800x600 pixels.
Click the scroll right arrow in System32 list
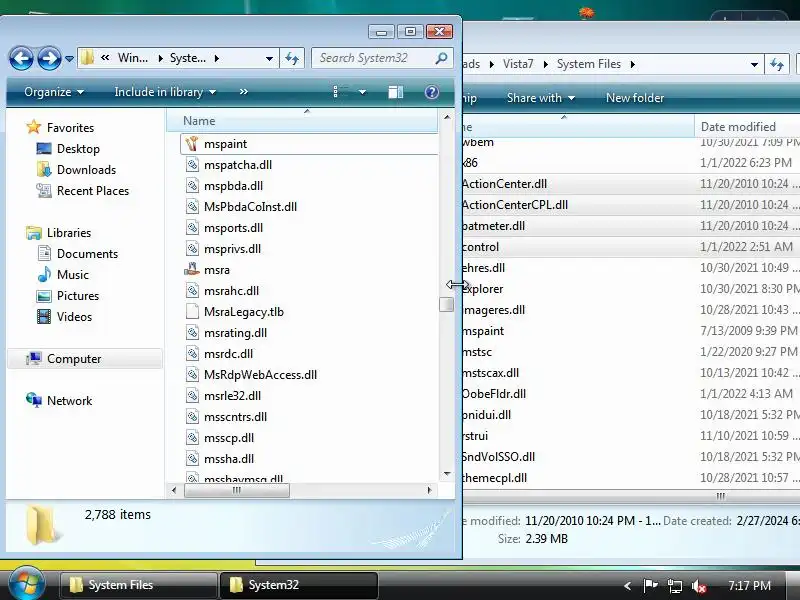pyautogui.click(x=430, y=490)
